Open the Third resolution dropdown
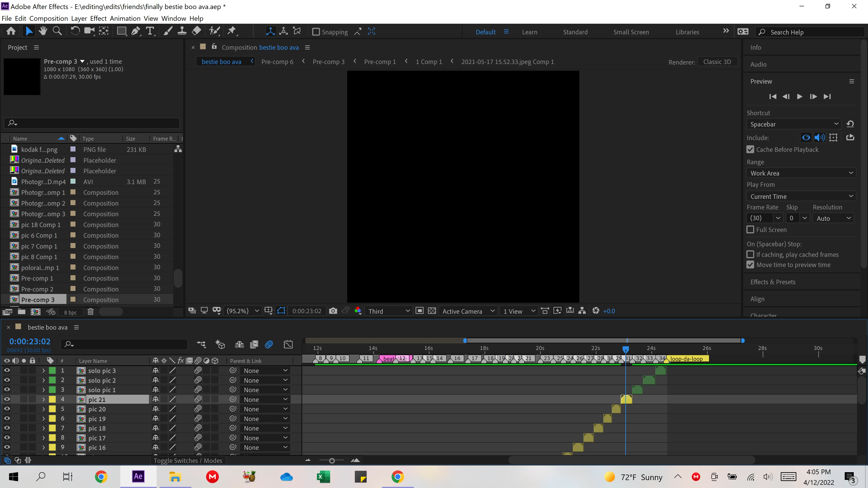 (x=389, y=311)
